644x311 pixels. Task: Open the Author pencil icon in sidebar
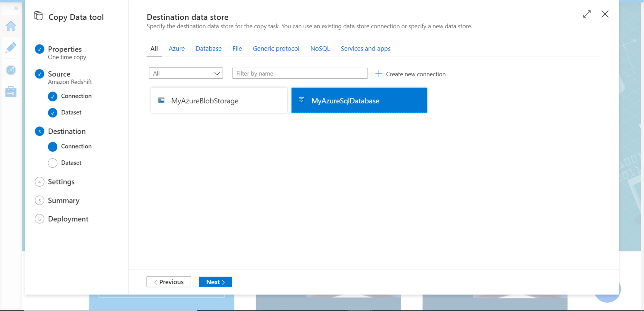pos(11,48)
